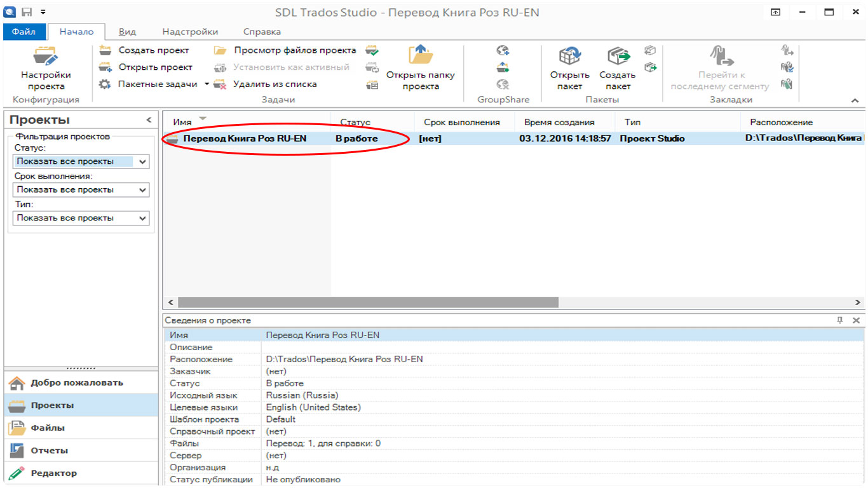Switch to the Начало tab

pyautogui.click(x=76, y=31)
